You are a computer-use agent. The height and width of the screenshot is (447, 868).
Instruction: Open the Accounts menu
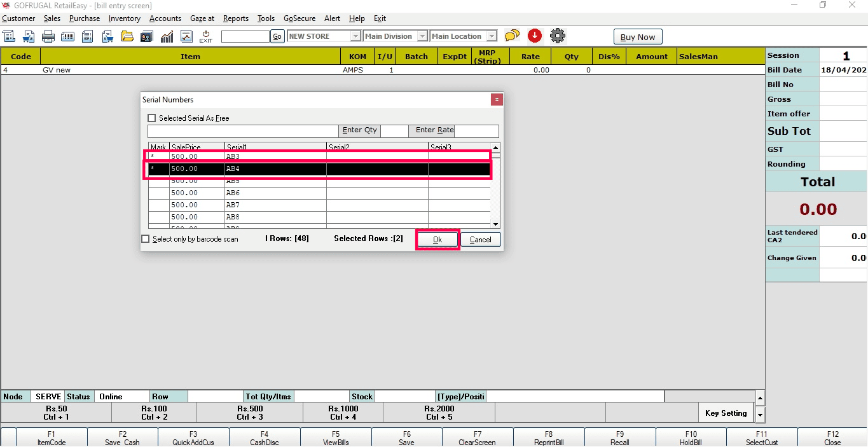click(165, 18)
